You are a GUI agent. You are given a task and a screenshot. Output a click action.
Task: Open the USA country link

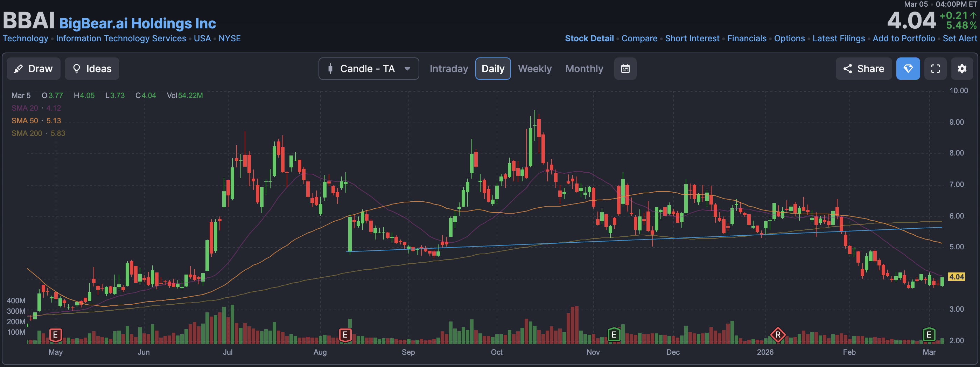[202, 39]
